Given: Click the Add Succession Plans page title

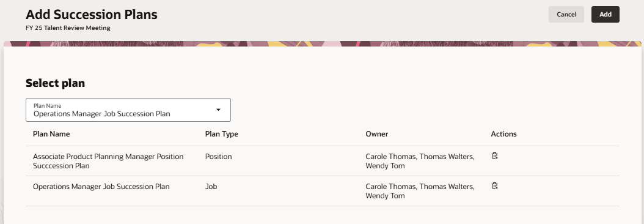Looking at the screenshot, I should 92,15.
